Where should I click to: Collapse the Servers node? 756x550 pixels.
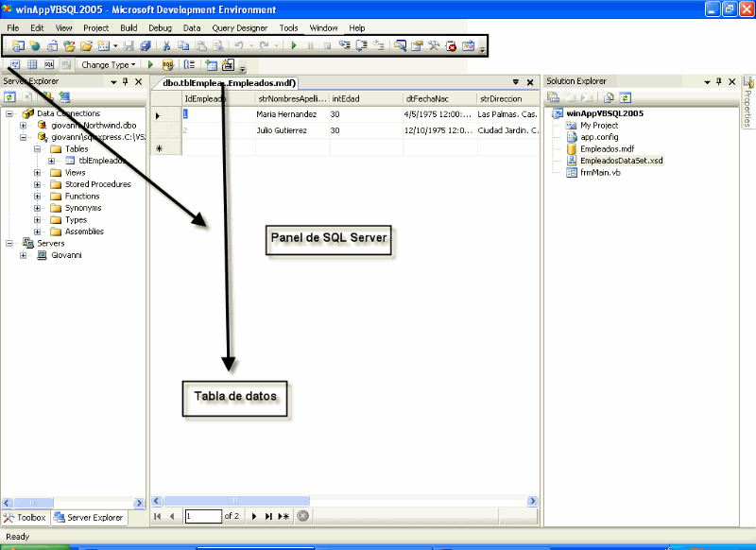coord(9,244)
